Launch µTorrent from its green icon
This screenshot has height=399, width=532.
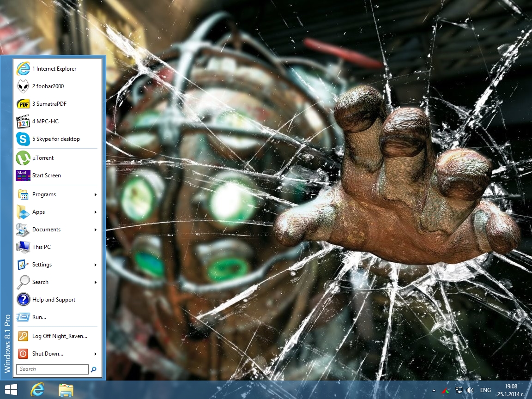(23, 158)
